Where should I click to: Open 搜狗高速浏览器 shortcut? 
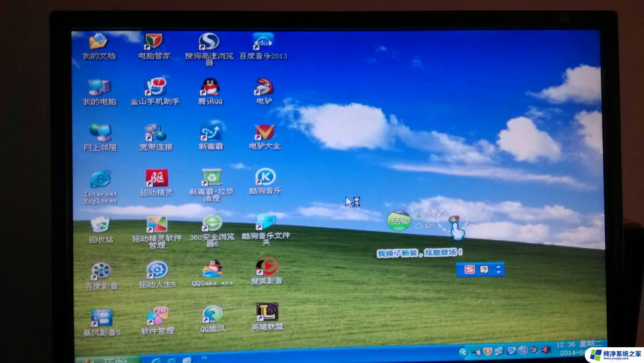point(209,49)
